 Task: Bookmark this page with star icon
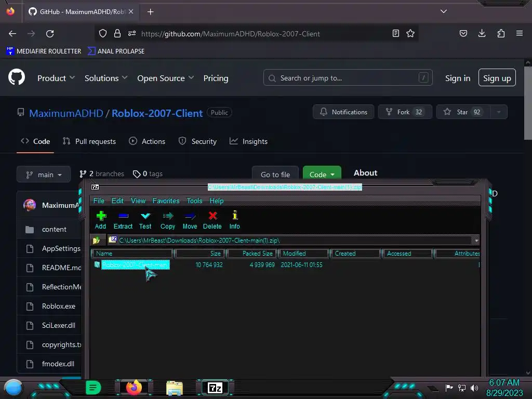point(410,33)
